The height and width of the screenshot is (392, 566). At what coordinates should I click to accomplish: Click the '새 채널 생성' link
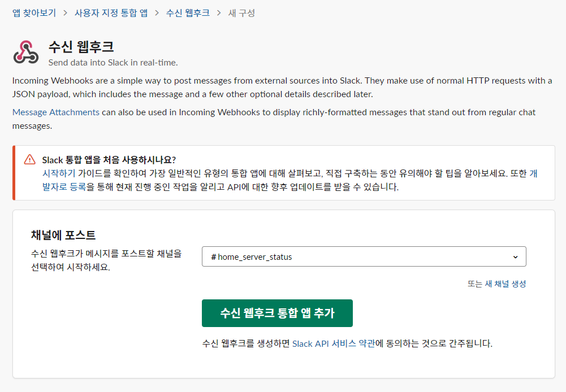pos(505,284)
